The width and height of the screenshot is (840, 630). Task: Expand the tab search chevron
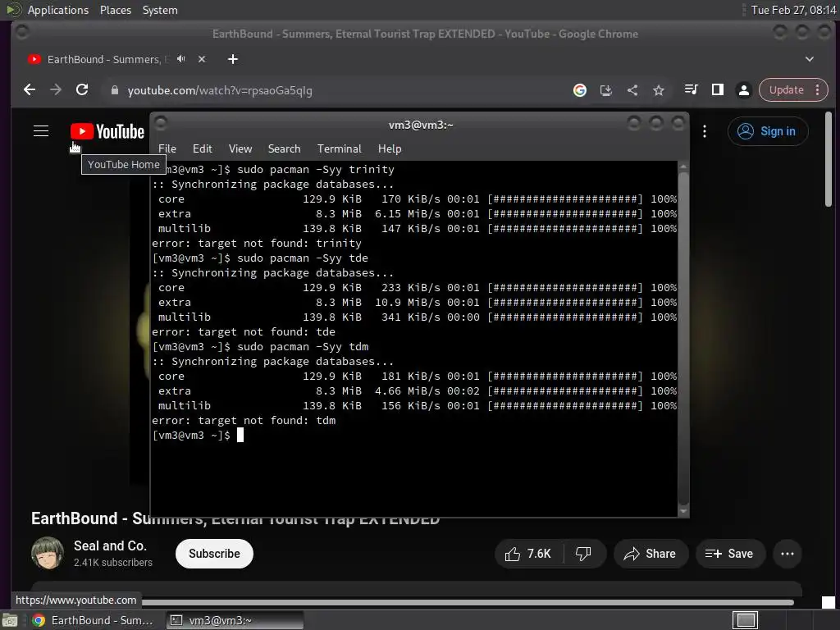(x=810, y=59)
